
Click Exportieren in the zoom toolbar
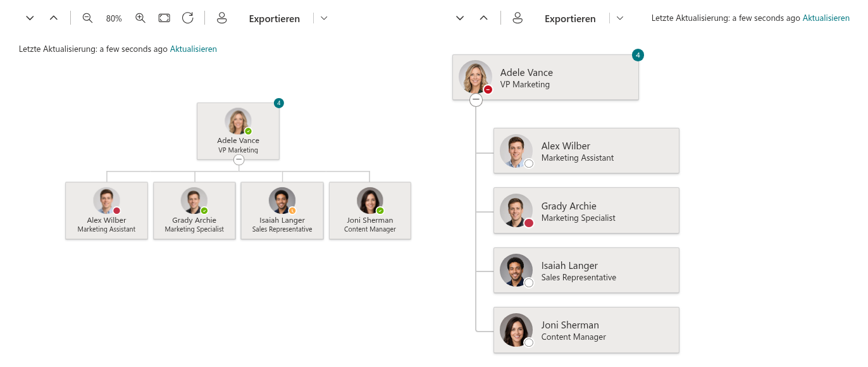point(275,19)
